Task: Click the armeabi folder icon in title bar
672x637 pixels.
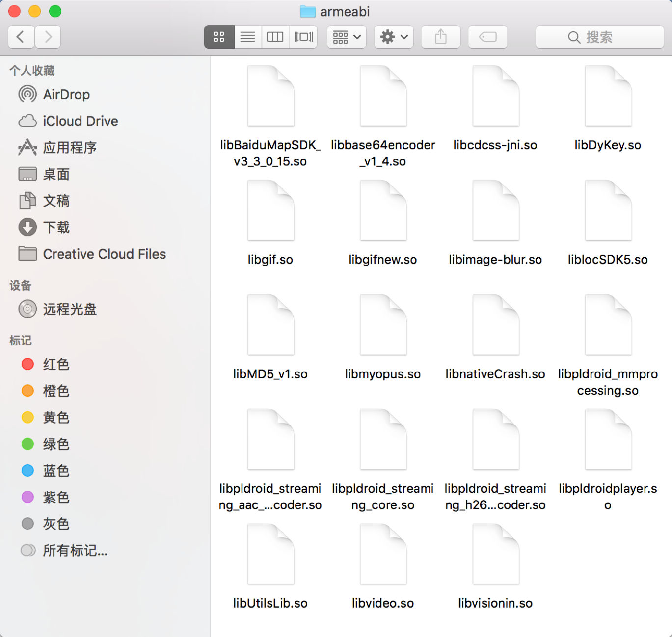Action: [308, 11]
